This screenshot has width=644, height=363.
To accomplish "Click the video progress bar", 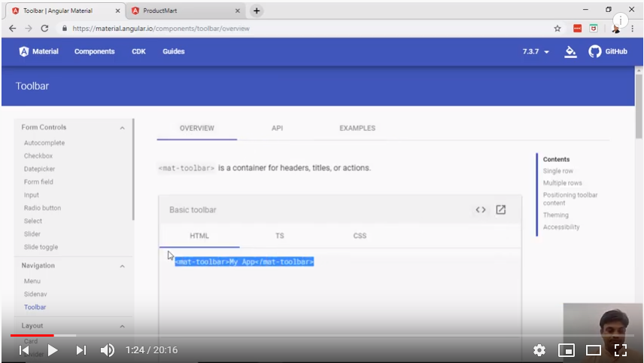I will (301, 335).
